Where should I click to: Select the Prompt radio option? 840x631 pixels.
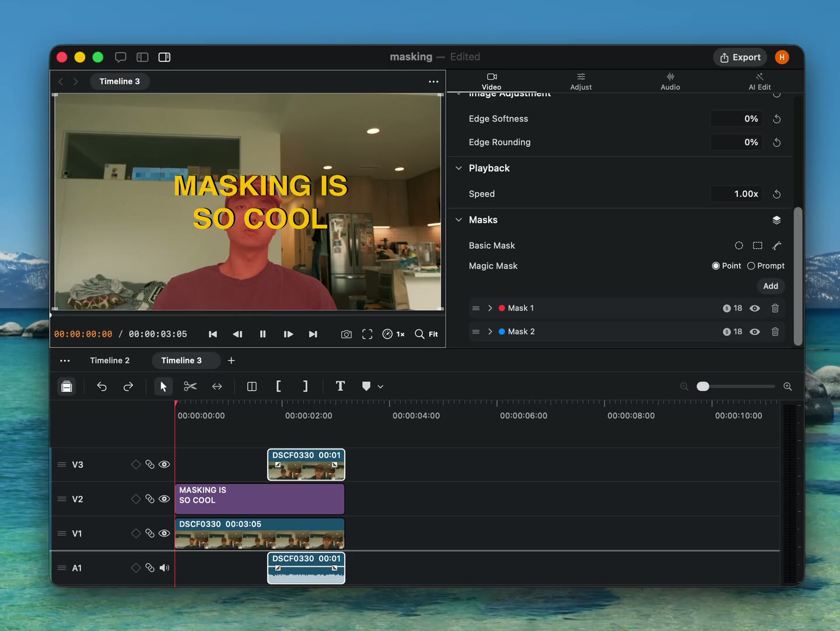coord(766,266)
